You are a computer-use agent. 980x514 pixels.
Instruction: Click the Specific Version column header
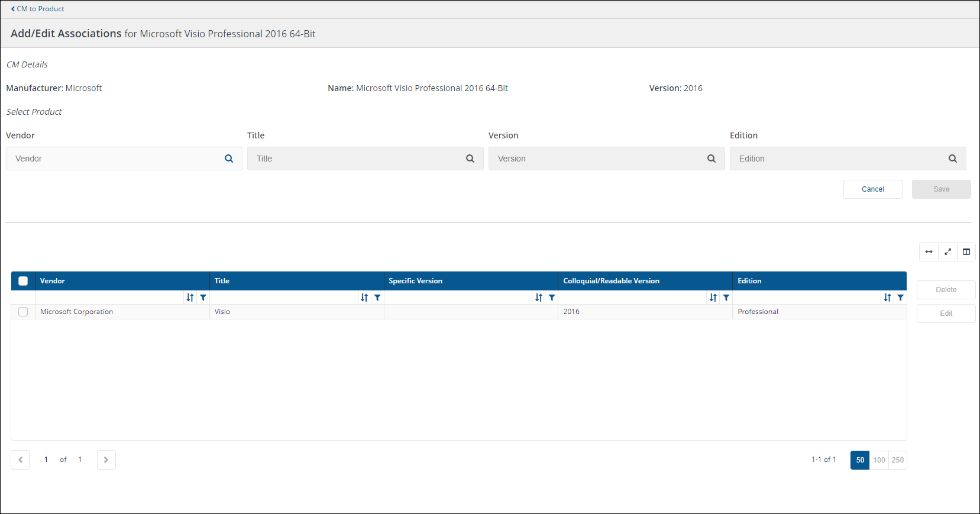pyautogui.click(x=415, y=281)
